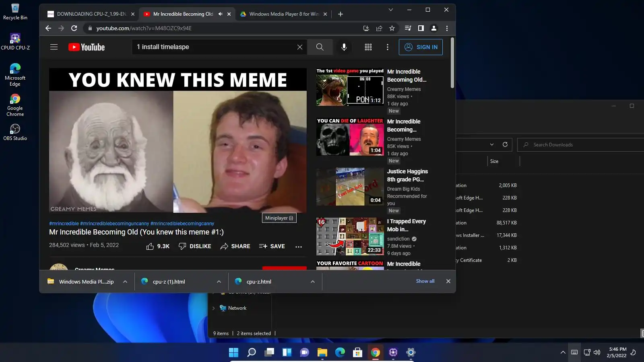
Task: Open the YouTube hamburger guide menu
Action: [x=54, y=47]
